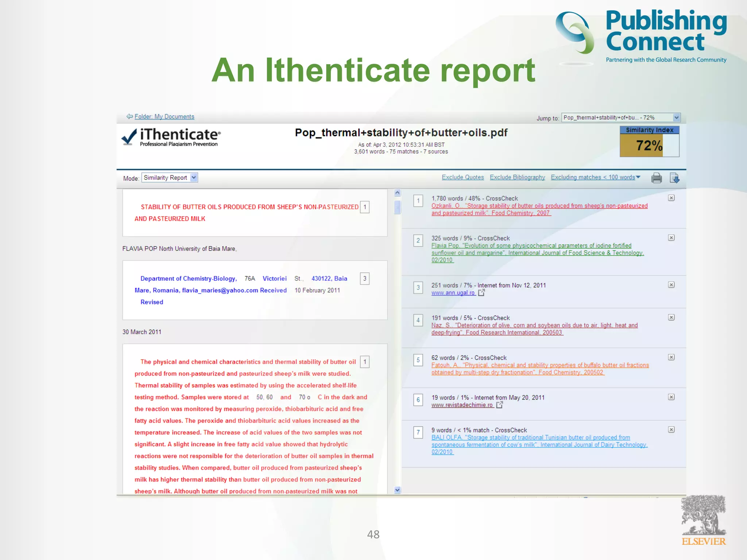Click the red highlighted document title text
The width and height of the screenshot is (747, 560).
click(x=246, y=213)
